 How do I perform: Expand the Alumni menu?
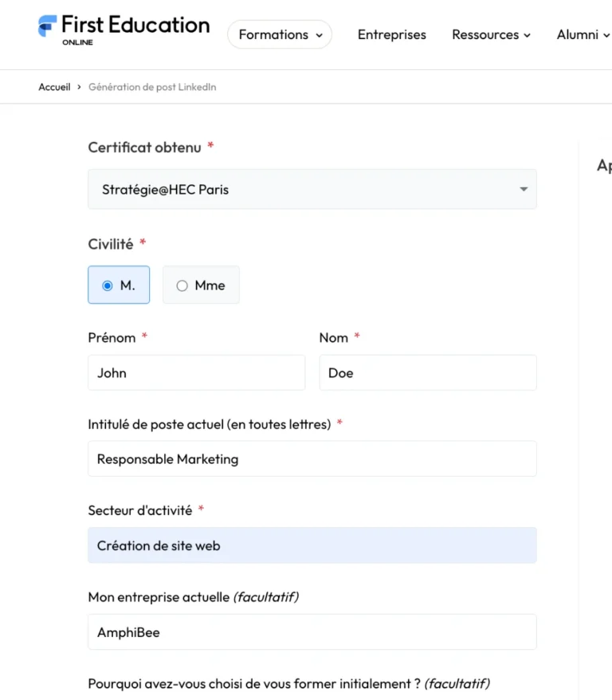pos(583,34)
